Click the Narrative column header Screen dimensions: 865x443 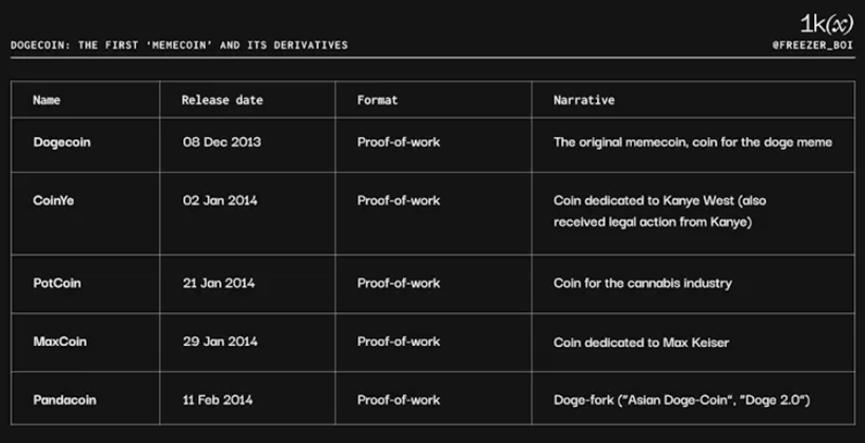tap(584, 100)
